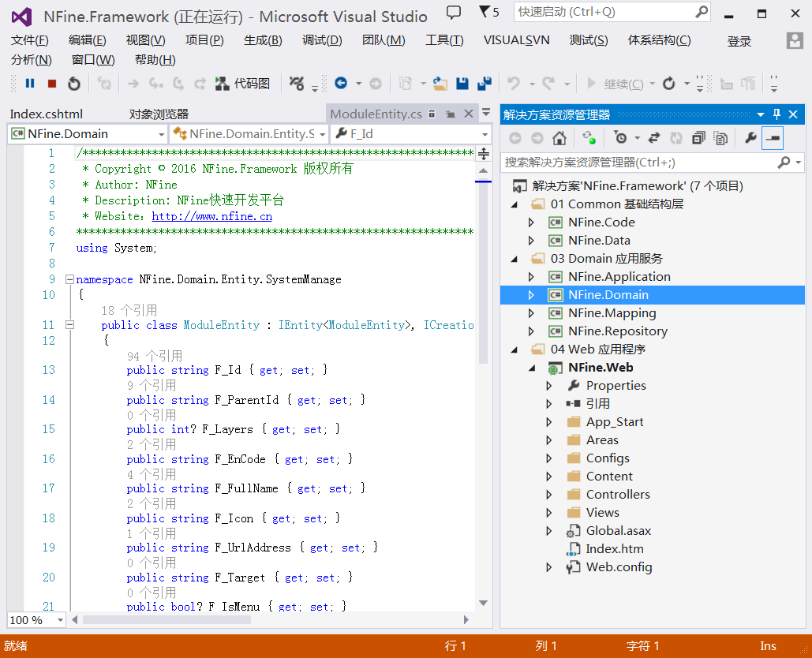
Task: Click the Home icon in Solution Explorer
Action: click(559, 138)
